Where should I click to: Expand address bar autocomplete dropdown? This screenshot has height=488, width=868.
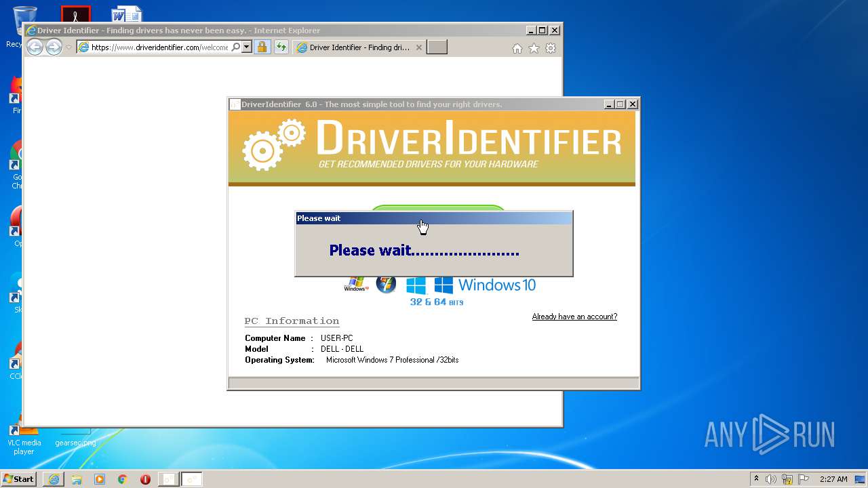(x=247, y=47)
